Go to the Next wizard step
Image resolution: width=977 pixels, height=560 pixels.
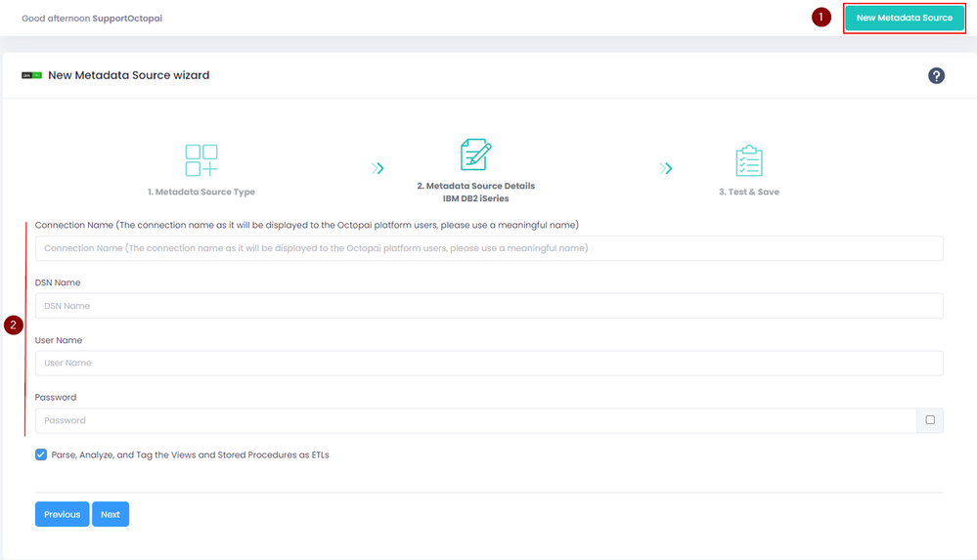point(111,514)
